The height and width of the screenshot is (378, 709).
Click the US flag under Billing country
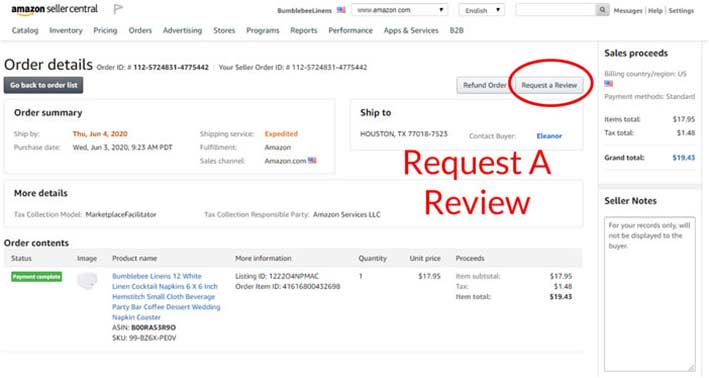click(609, 84)
